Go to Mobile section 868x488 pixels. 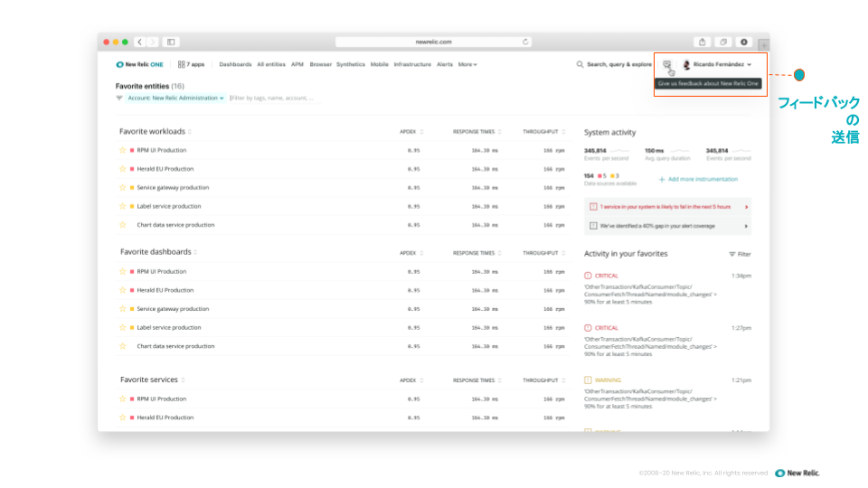point(379,64)
